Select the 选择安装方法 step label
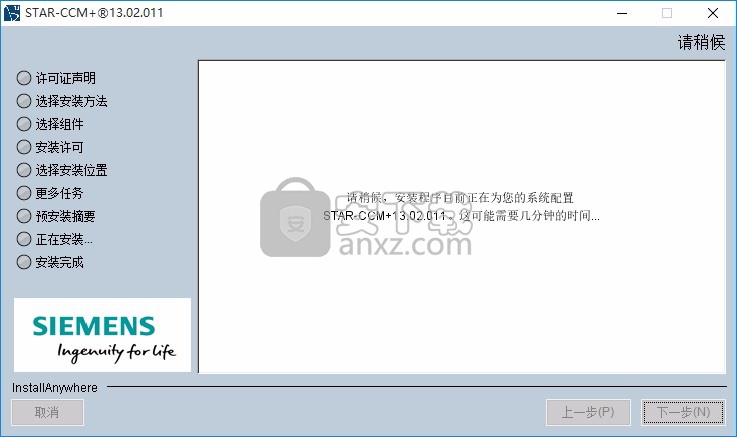737x437 pixels. pos(71,101)
